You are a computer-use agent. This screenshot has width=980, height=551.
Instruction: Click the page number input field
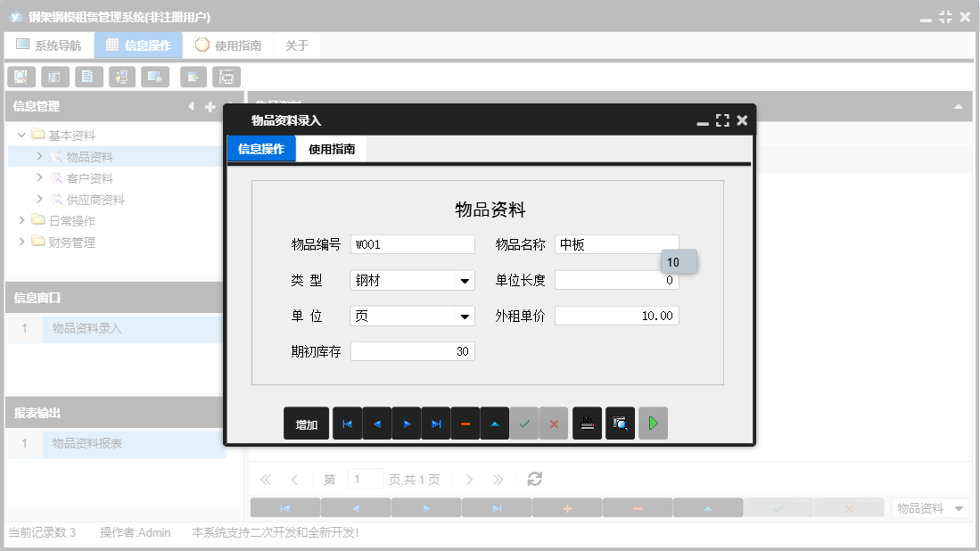(366, 479)
